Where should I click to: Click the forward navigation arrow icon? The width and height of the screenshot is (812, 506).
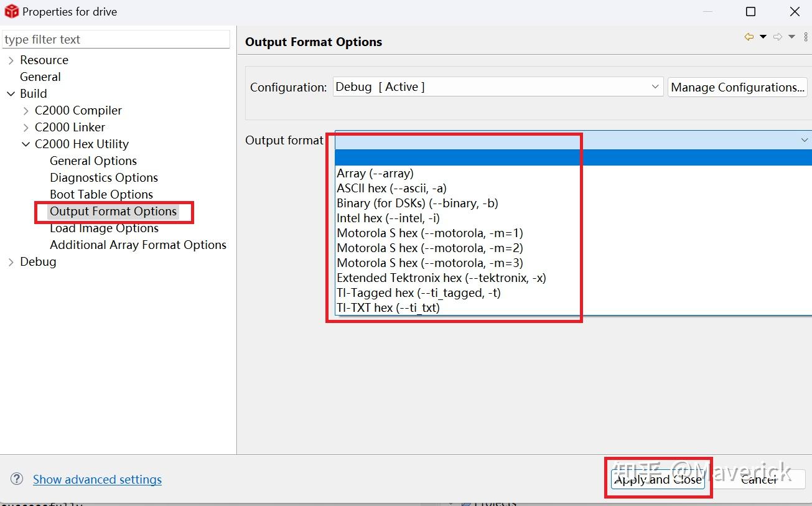pyautogui.click(x=777, y=37)
